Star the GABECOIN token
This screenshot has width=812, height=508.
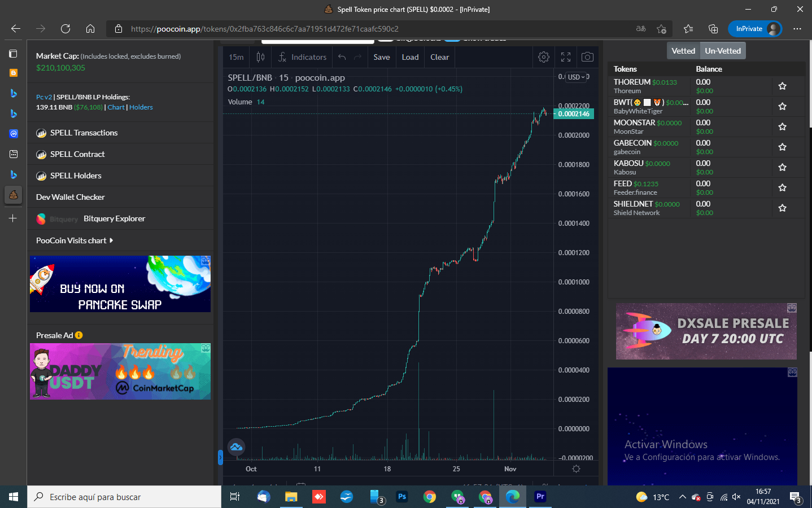click(782, 147)
